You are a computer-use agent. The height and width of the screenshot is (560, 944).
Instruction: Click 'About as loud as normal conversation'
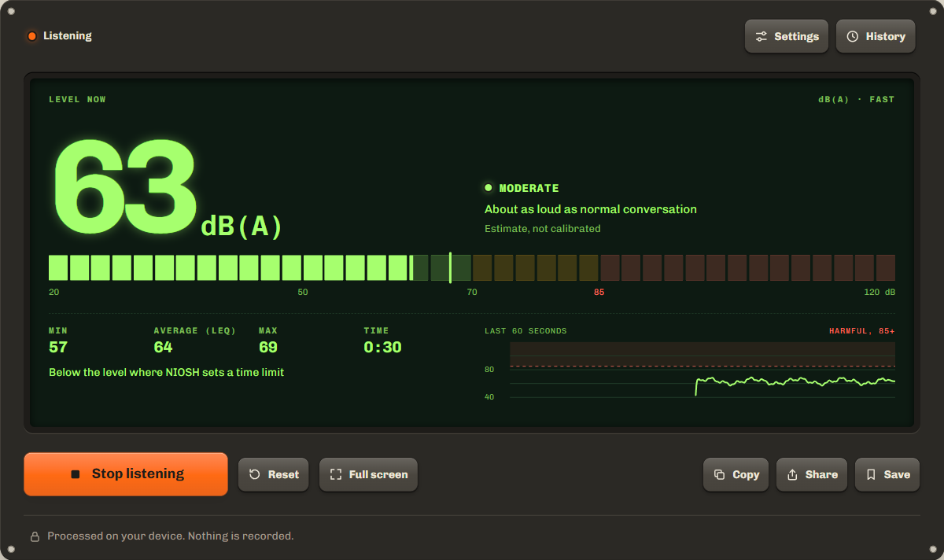click(591, 209)
